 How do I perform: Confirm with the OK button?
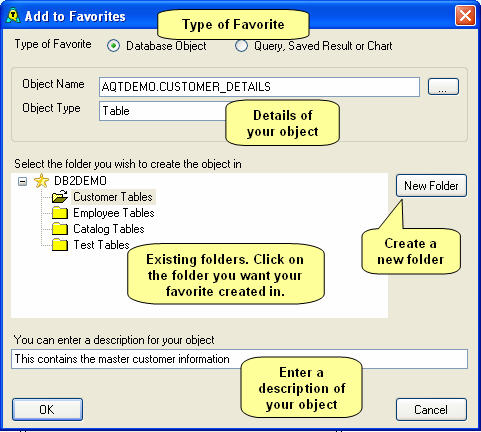coord(47,409)
